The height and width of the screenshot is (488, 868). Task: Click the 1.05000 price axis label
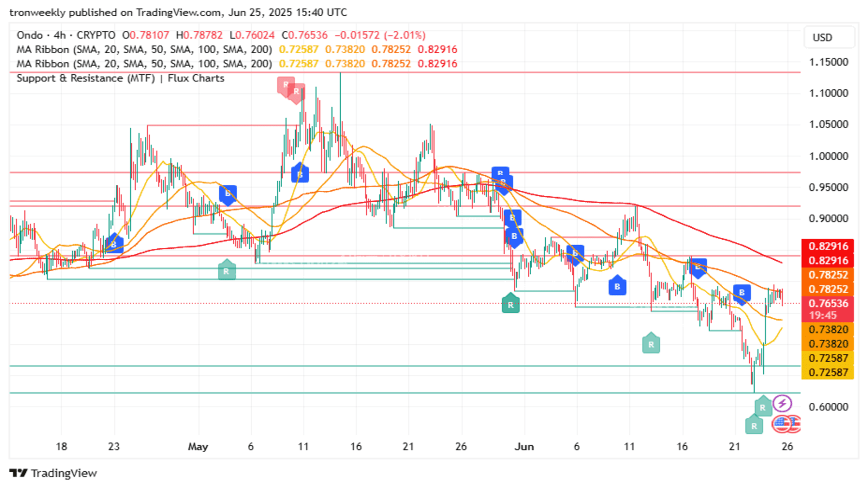[828, 124]
